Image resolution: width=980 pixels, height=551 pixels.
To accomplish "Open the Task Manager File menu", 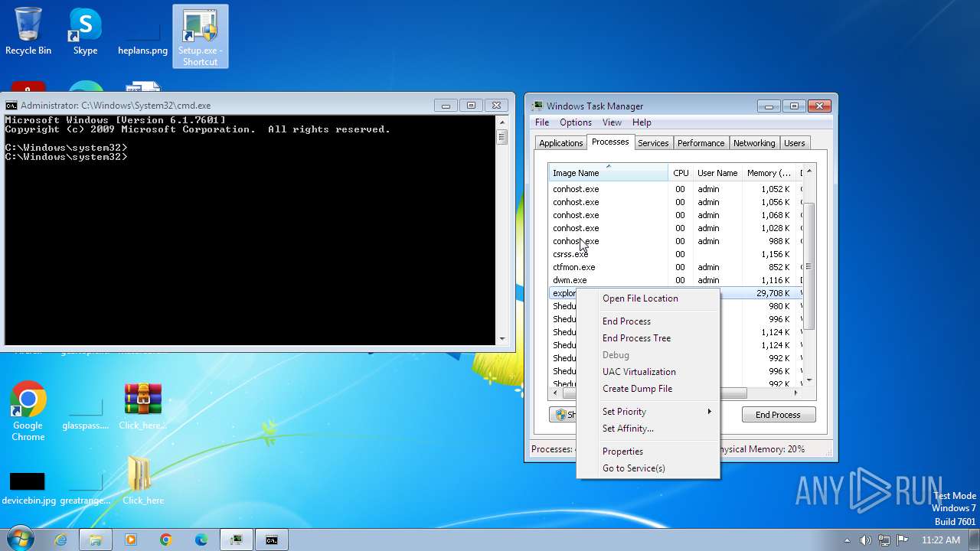I will coord(542,122).
